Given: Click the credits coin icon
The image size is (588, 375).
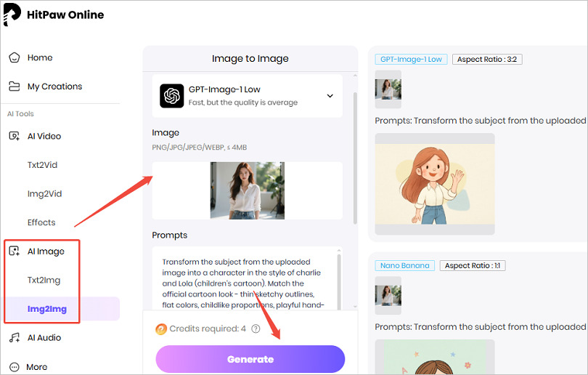Looking at the screenshot, I should tap(161, 329).
